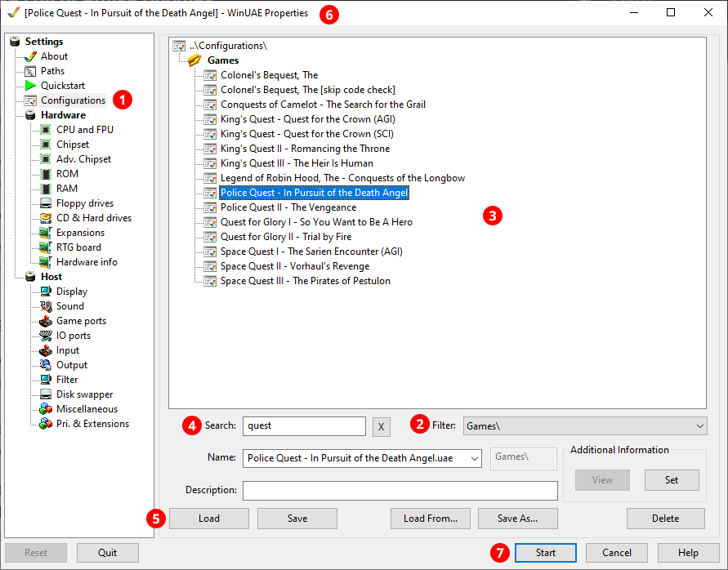Click the RTG board icon
This screenshot has width=728, height=570.
[46, 247]
